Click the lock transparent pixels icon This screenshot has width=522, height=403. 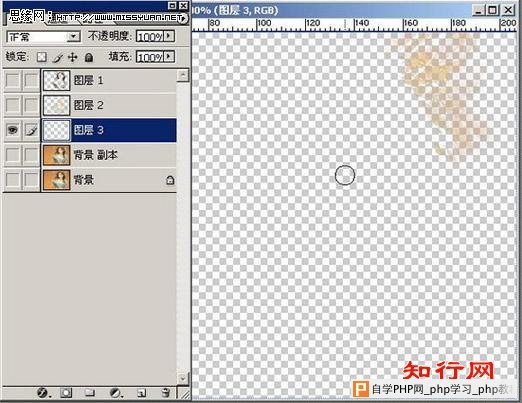pos(41,57)
